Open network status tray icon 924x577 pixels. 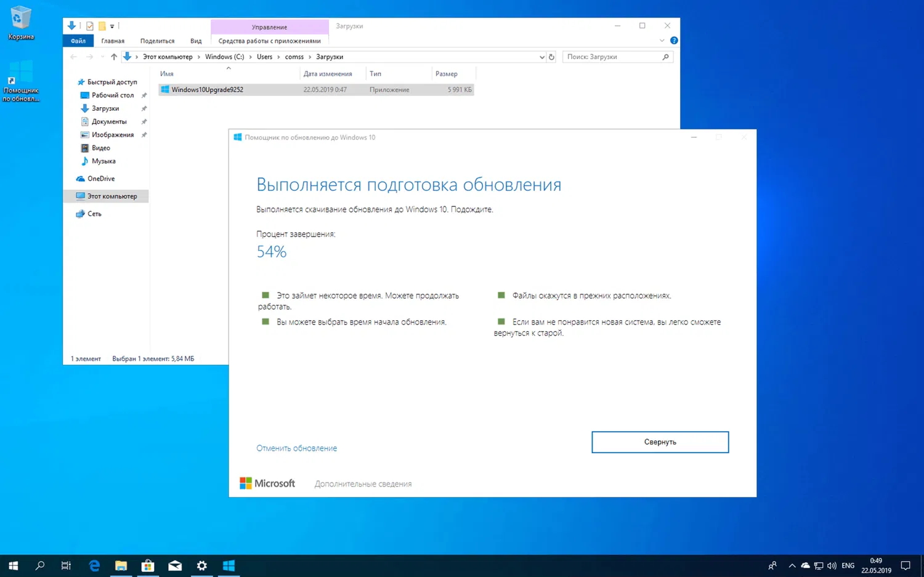(x=819, y=565)
